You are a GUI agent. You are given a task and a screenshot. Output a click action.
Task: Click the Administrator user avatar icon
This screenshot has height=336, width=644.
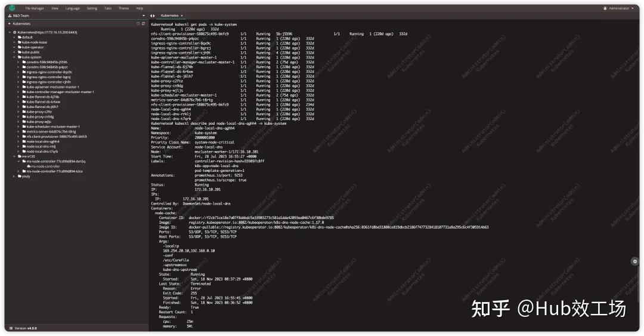tap(605, 8)
